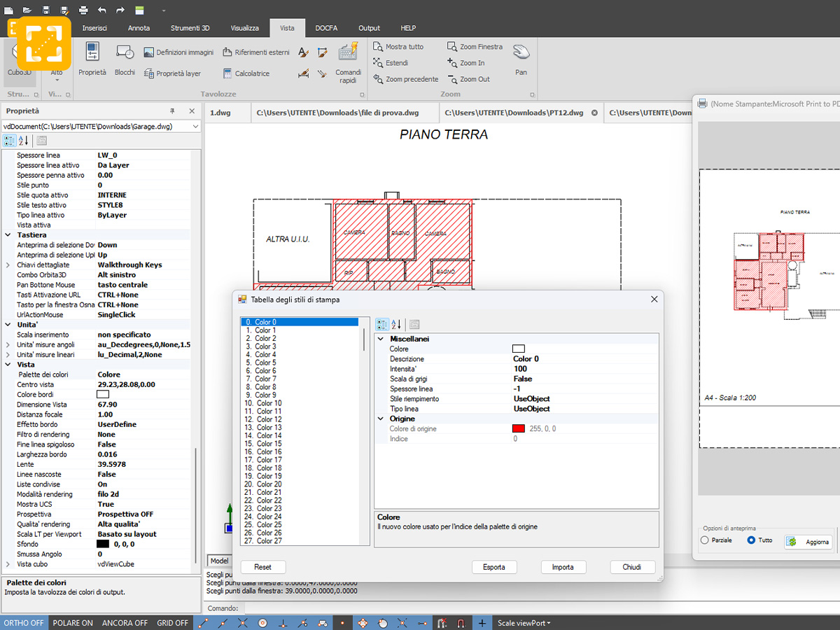840x630 pixels.
Task: Click the Importa button
Action: 563,567
